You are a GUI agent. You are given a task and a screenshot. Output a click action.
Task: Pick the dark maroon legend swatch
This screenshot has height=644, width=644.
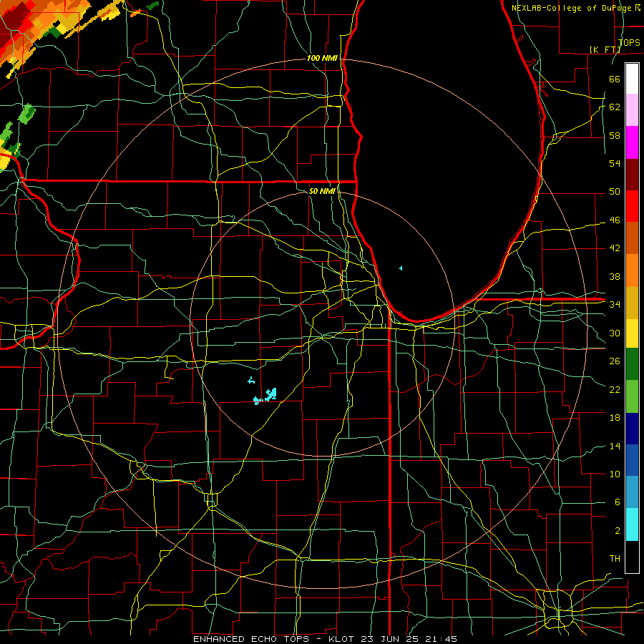click(x=632, y=174)
